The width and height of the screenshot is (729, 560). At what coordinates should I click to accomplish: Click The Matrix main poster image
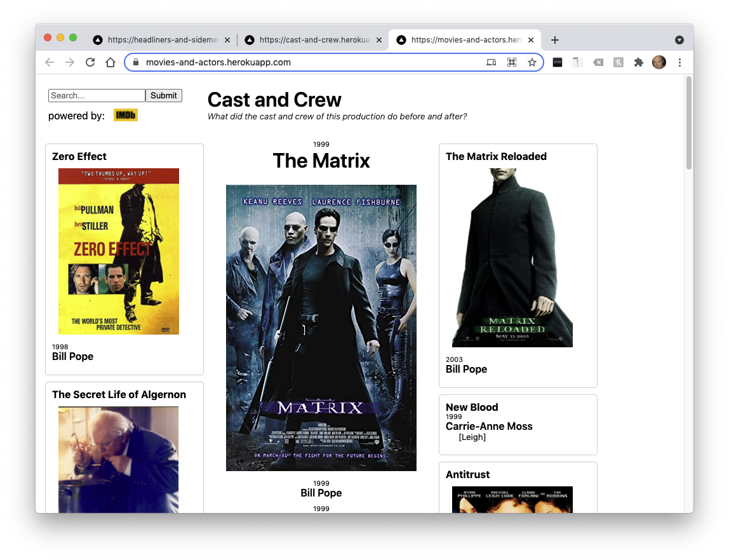pyautogui.click(x=321, y=328)
